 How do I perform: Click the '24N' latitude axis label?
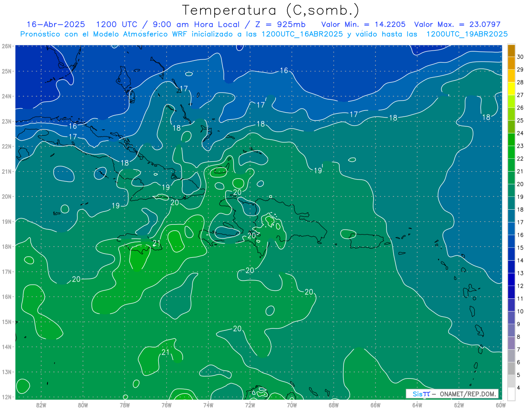[6, 96]
